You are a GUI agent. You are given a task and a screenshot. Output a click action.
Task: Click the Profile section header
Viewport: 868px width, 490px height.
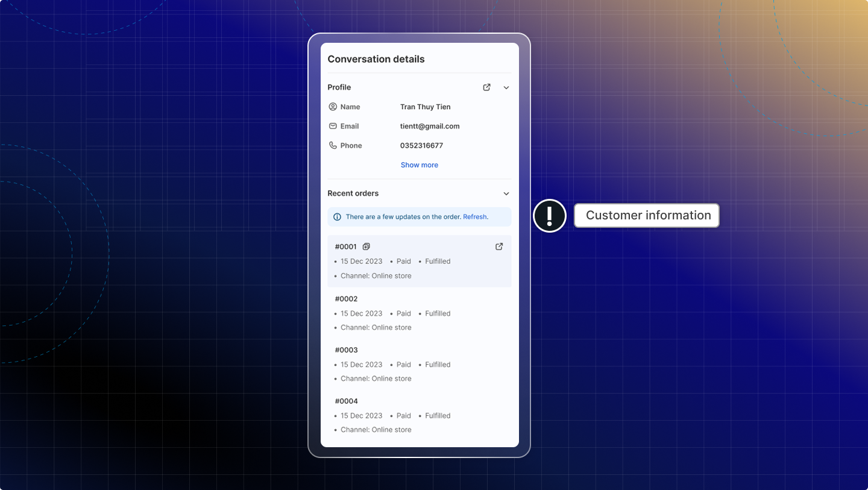[339, 87]
